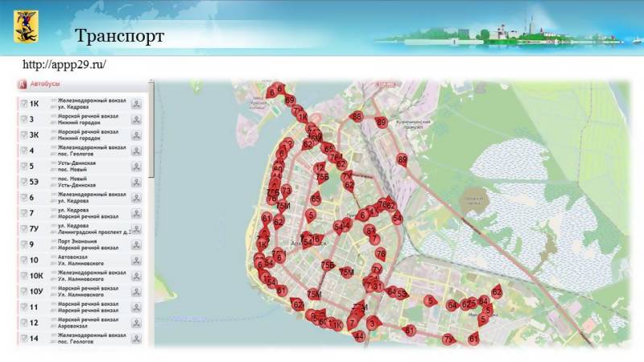
Task: Select the bus 3 marker on the map
Action: click(x=373, y=323)
